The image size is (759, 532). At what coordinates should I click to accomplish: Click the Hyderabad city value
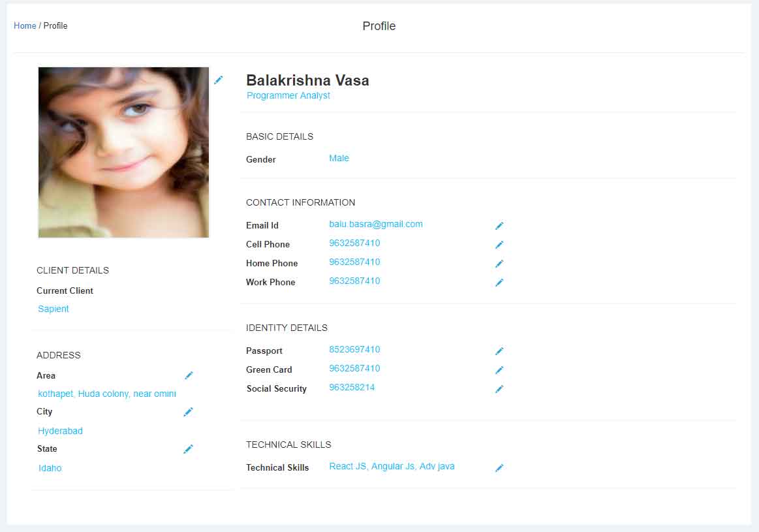click(x=60, y=431)
